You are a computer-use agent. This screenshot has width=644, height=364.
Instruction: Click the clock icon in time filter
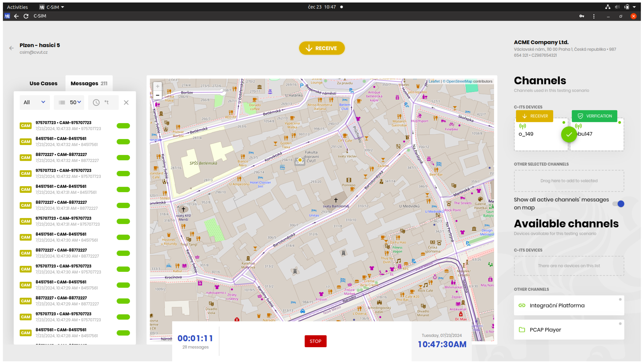[x=96, y=103]
